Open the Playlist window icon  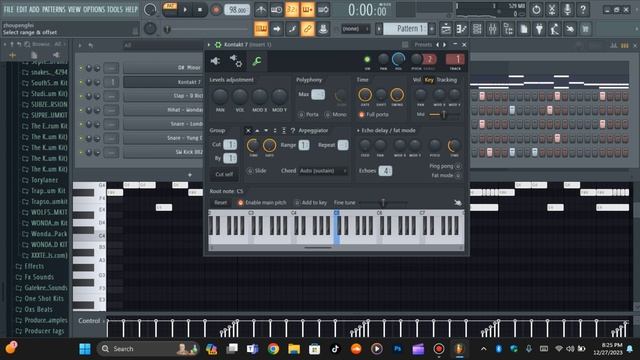point(446,29)
